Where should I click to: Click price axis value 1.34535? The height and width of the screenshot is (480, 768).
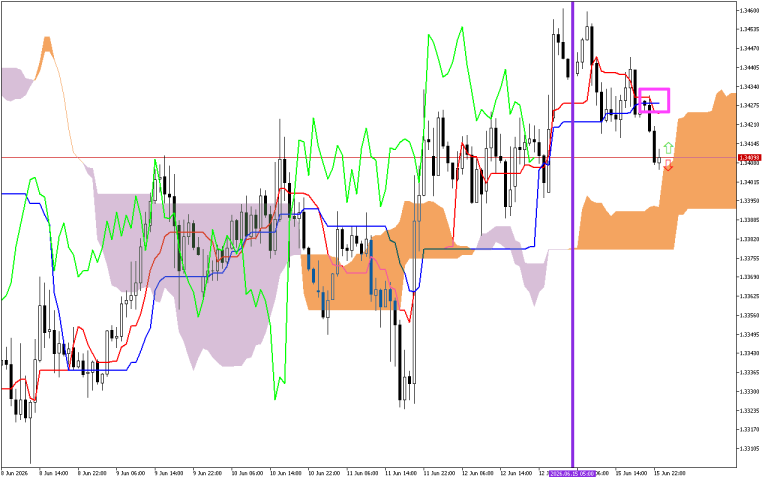coord(750,29)
